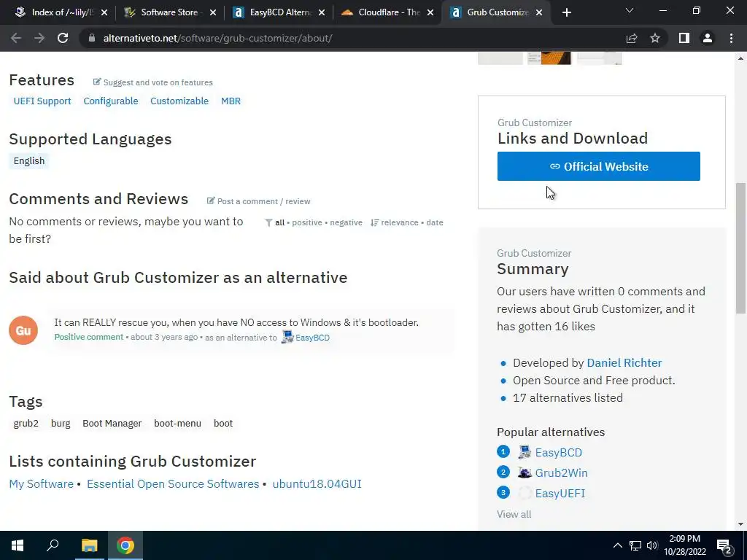Viewport: 747px width, 560px height.
Task: Open the Configurable feature link
Action: point(111,101)
